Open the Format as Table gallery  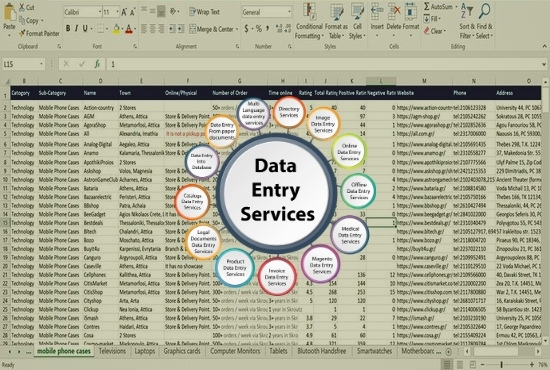coord(336,21)
